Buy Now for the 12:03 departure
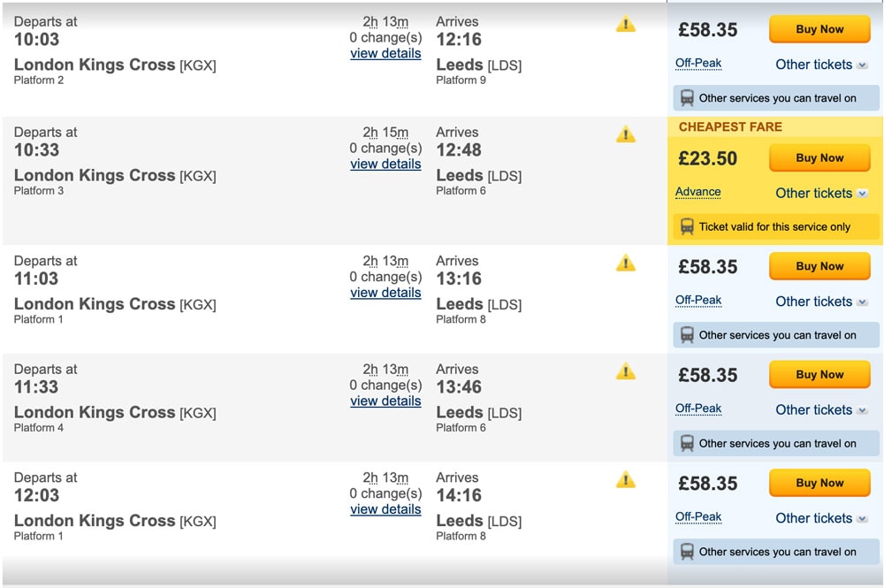 point(819,483)
